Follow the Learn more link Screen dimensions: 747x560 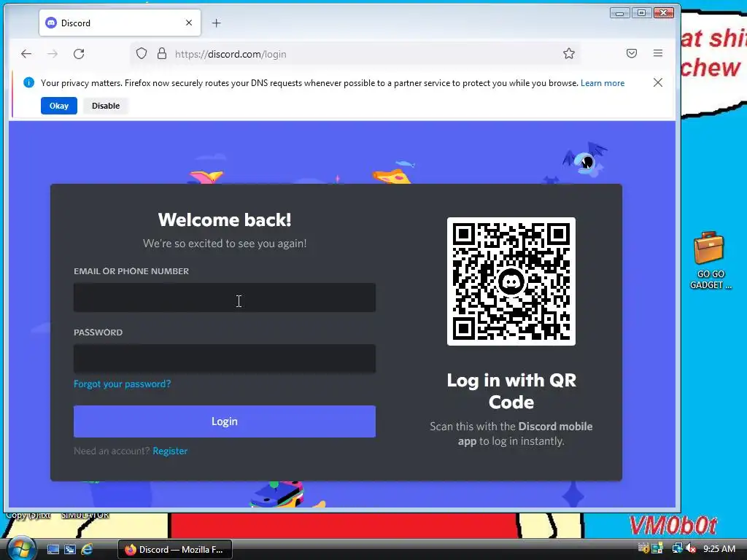[602, 83]
